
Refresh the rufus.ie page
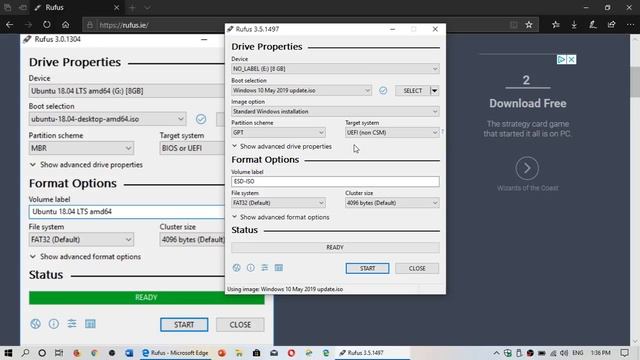(x=47, y=25)
